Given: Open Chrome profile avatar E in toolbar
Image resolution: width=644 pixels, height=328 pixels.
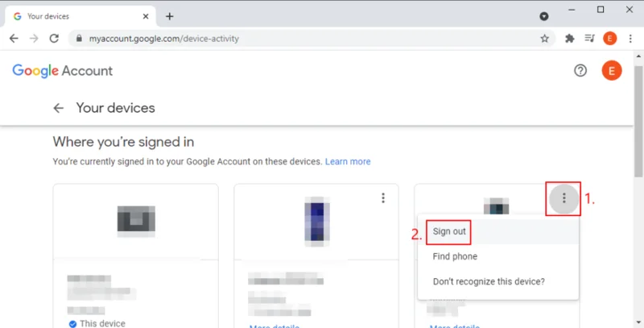Looking at the screenshot, I should (x=610, y=39).
